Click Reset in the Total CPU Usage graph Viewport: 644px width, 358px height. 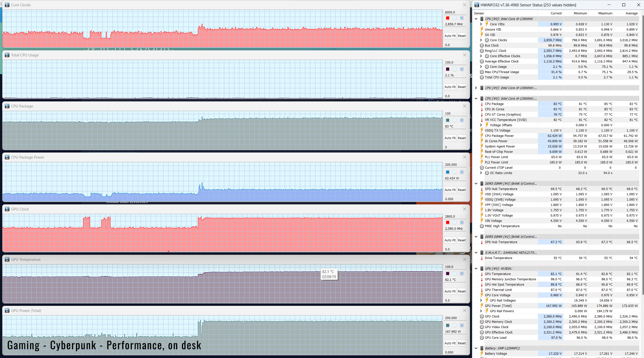(x=462, y=87)
